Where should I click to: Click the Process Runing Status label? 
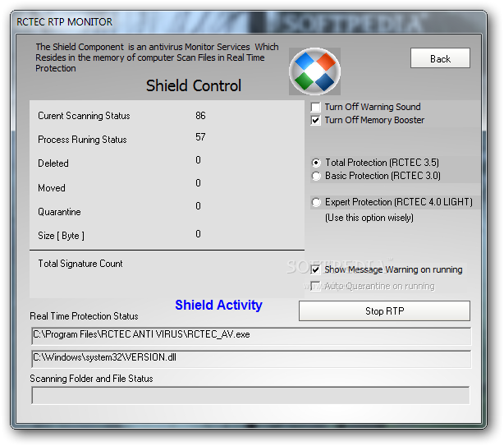(x=82, y=140)
